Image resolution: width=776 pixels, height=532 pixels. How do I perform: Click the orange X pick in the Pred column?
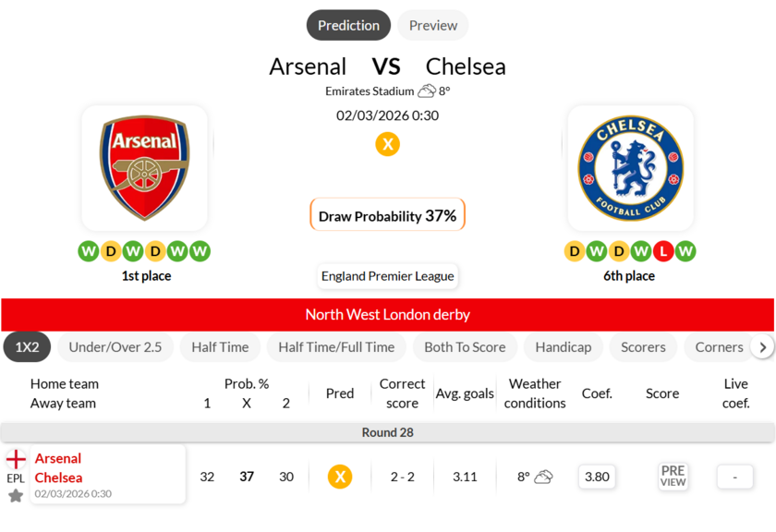(340, 477)
